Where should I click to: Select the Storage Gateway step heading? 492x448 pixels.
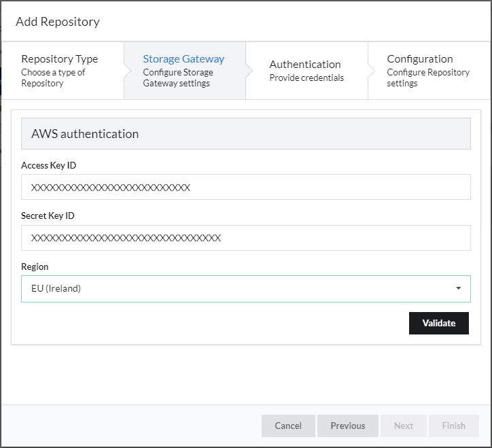pos(183,59)
